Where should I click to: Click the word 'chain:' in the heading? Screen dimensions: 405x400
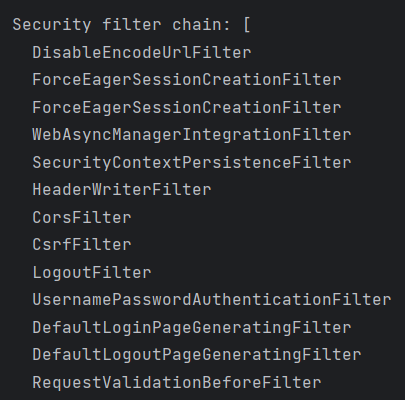tap(201, 25)
